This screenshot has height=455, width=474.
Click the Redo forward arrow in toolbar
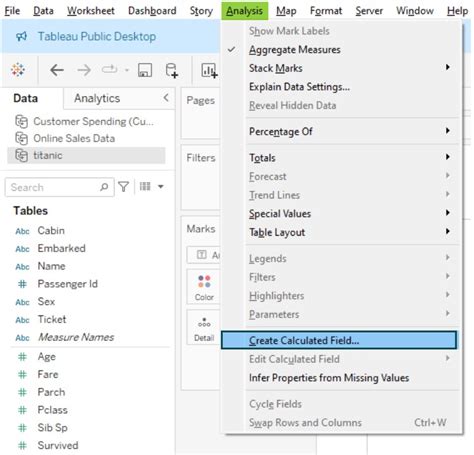[84, 70]
